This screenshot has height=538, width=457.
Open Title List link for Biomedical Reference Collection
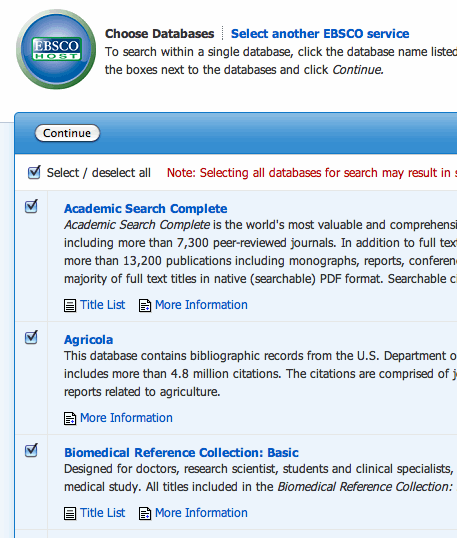pos(103,513)
